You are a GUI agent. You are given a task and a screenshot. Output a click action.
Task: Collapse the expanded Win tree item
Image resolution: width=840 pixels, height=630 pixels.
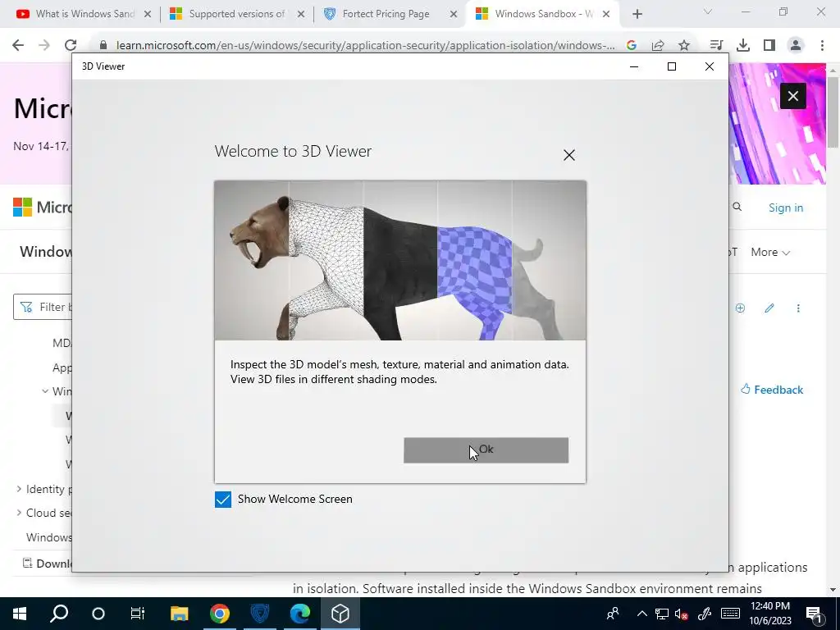pyautogui.click(x=45, y=391)
